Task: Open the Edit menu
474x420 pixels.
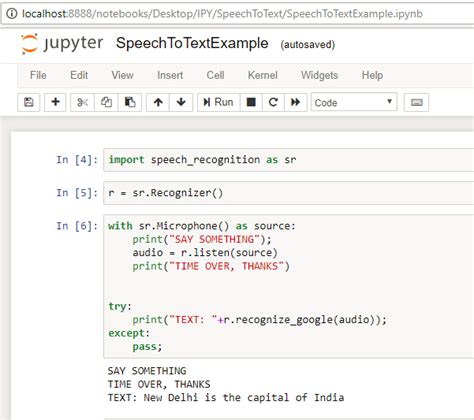Action: coord(79,75)
